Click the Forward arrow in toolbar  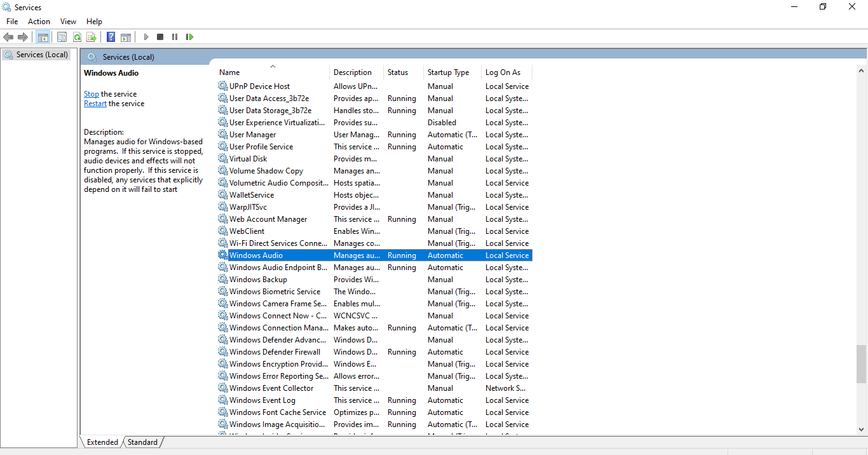coord(23,37)
